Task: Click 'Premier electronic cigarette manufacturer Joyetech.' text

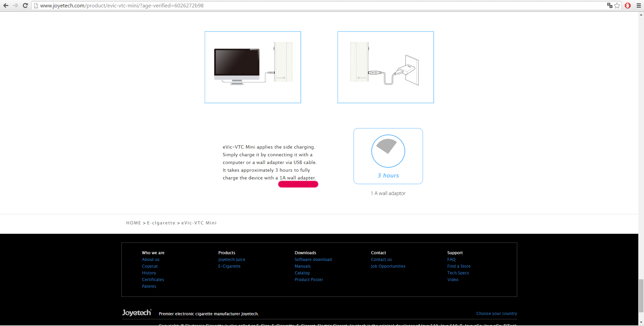Action: [209, 314]
